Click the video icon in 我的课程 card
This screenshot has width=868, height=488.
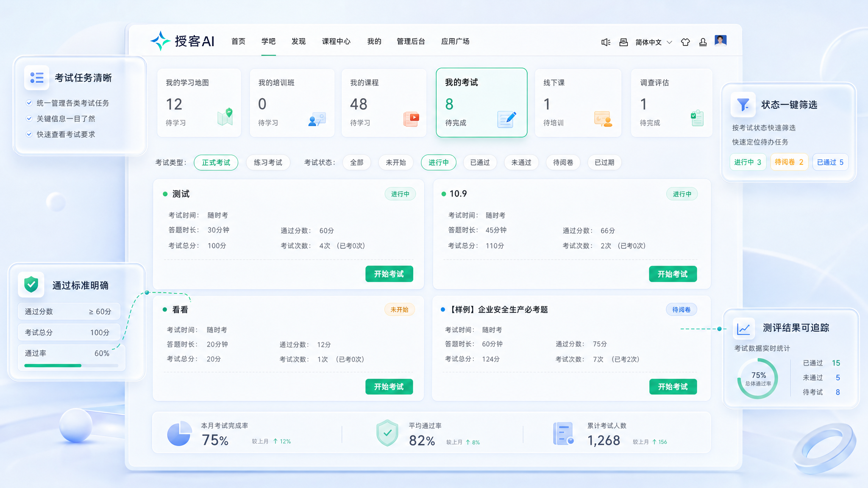pyautogui.click(x=411, y=119)
